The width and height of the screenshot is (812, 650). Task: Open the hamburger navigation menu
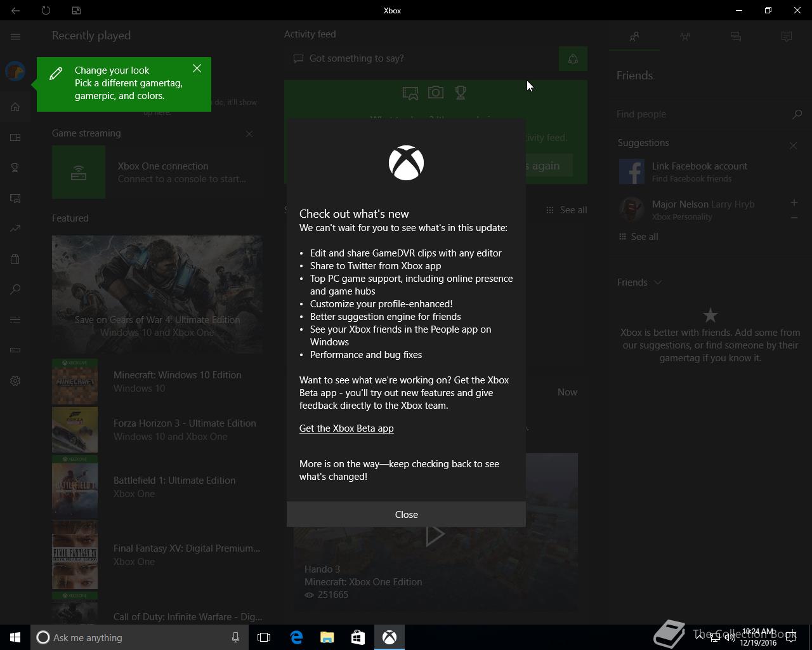15,37
